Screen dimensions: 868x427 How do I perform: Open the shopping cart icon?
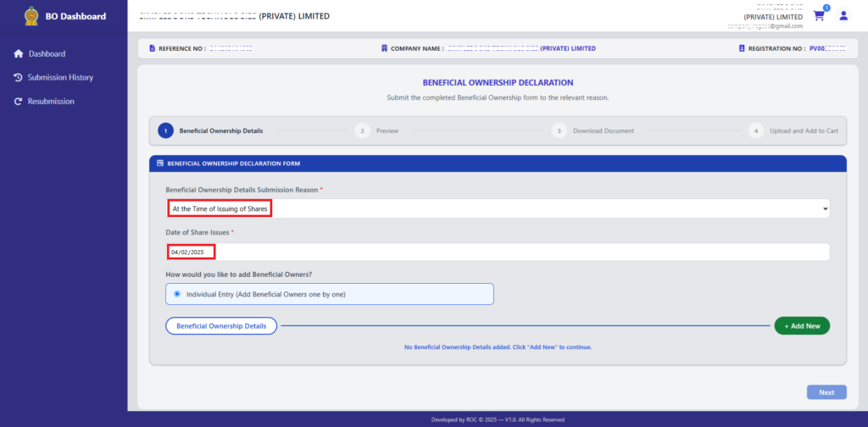click(x=819, y=16)
